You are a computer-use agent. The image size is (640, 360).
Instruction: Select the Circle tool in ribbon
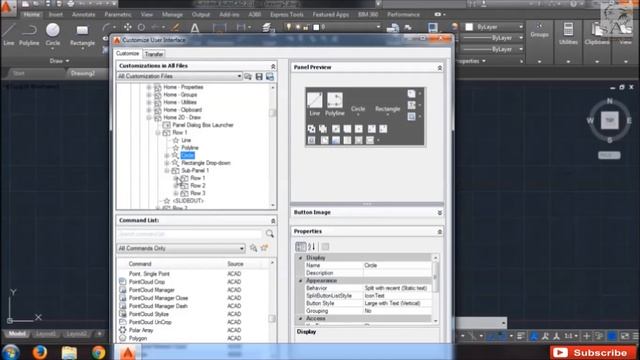coord(53,34)
